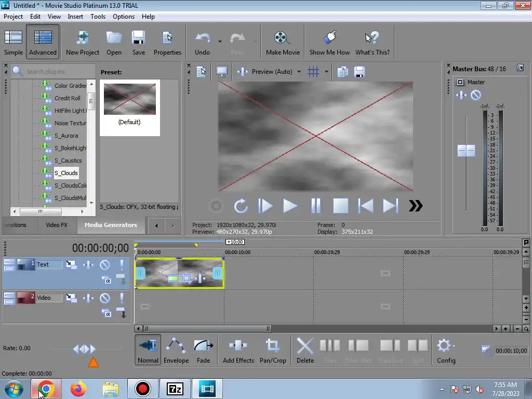Click Add Effects in timeline toolbar

pos(238,350)
